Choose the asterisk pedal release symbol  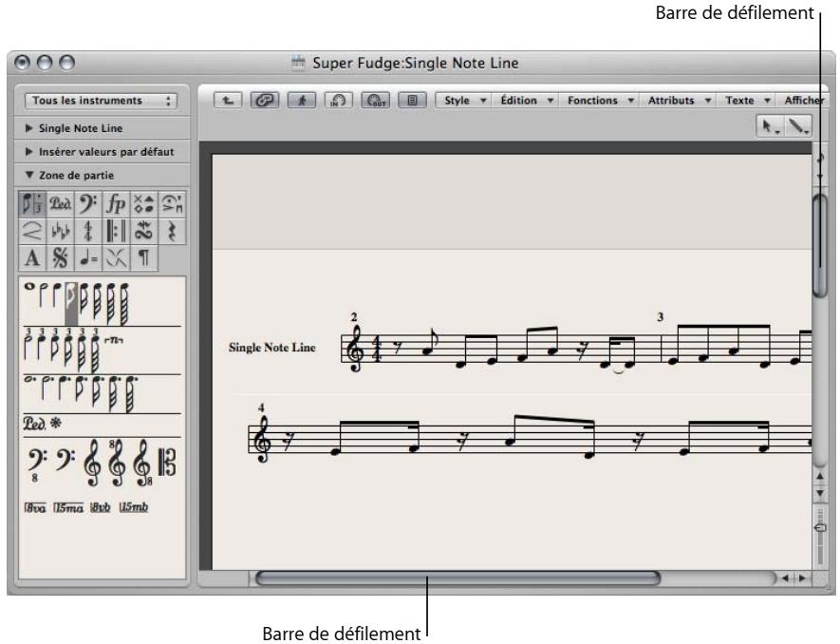(x=56, y=423)
